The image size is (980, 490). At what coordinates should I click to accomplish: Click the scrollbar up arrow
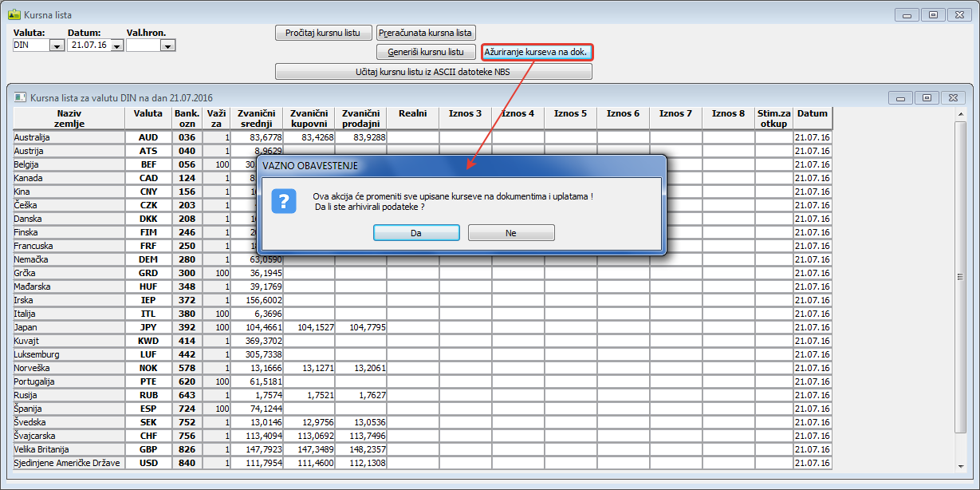pyautogui.click(x=961, y=114)
